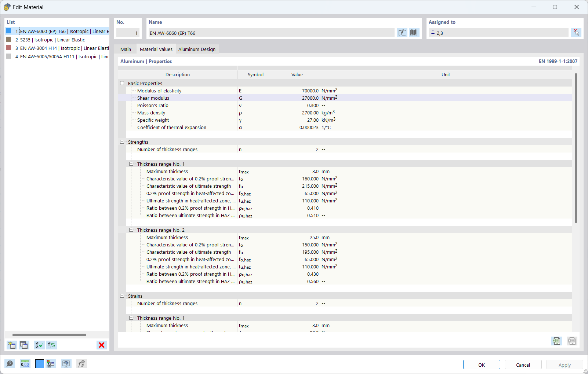Click the Description column header

[x=178, y=74]
